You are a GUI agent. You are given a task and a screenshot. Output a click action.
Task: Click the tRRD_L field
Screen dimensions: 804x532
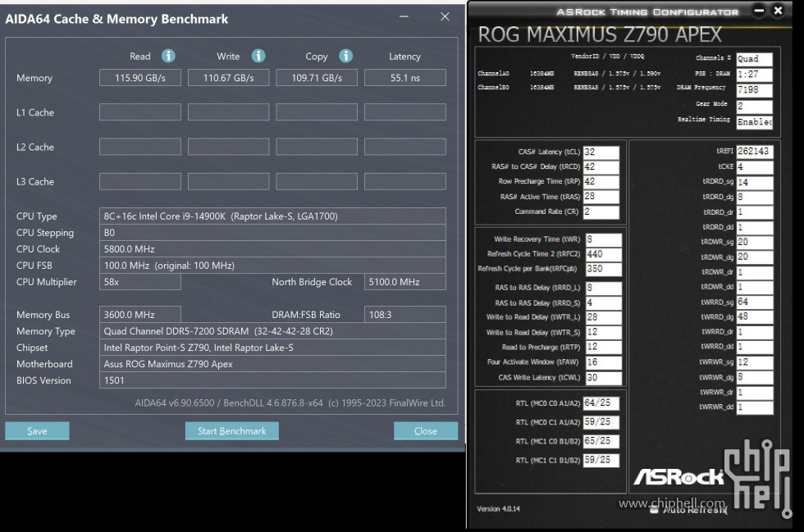point(604,288)
